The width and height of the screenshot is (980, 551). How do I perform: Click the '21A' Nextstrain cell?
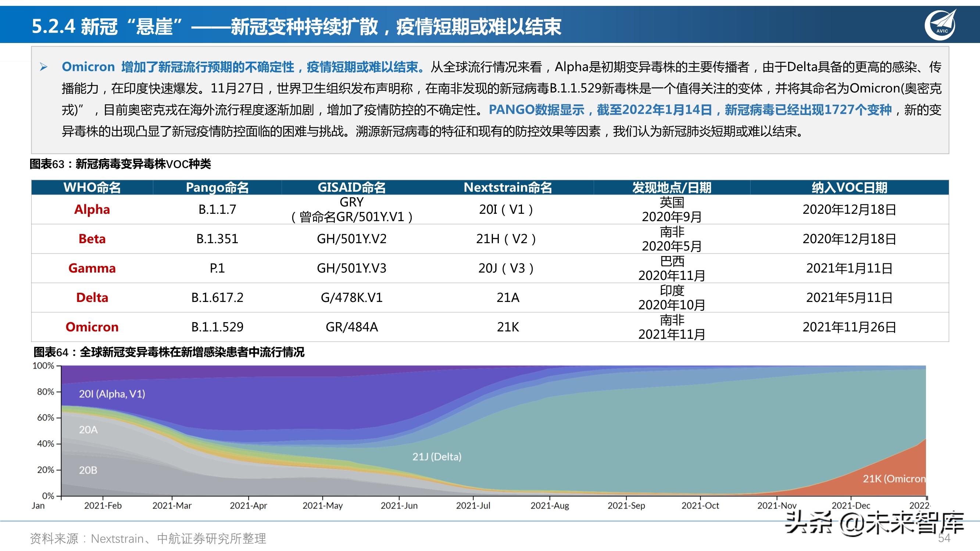point(508,297)
